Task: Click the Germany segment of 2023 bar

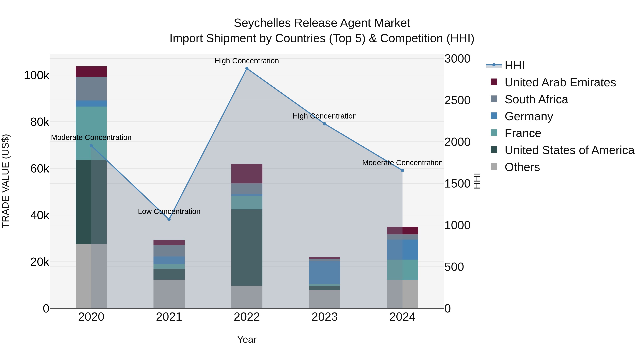Action: [x=325, y=272]
